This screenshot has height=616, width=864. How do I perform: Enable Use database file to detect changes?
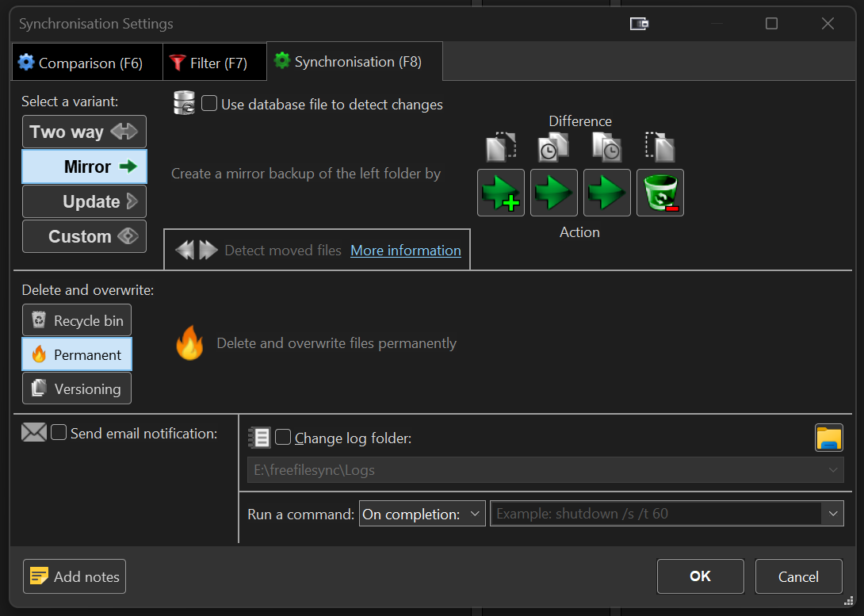click(x=209, y=104)
